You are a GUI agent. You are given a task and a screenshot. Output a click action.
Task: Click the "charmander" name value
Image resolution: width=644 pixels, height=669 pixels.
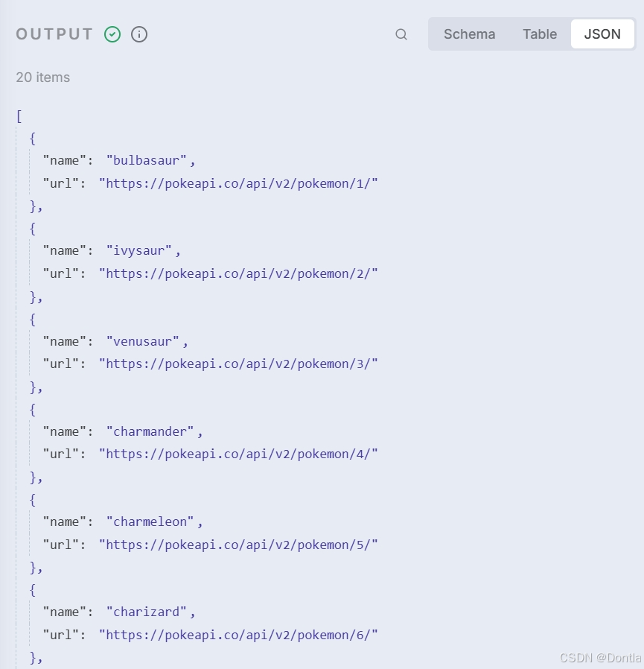150,431
